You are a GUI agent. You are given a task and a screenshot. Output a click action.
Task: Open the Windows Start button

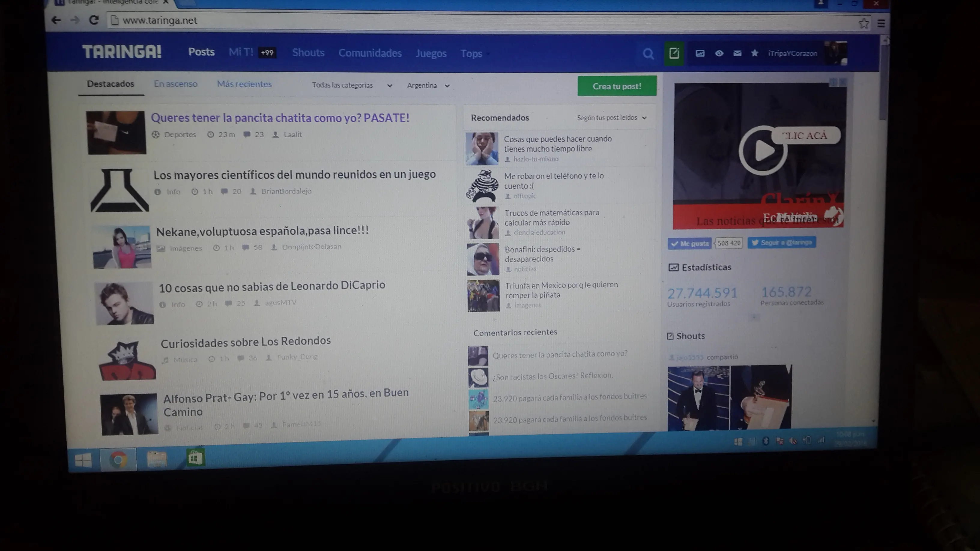tap(83, 461)
